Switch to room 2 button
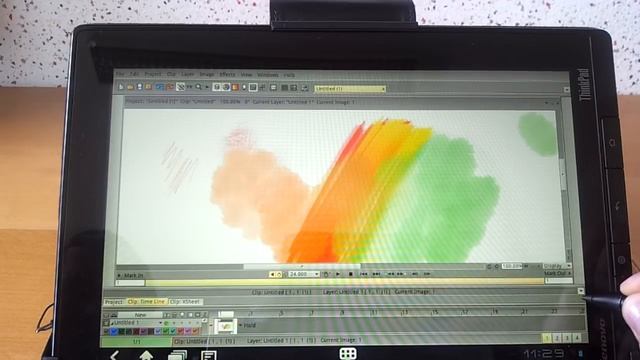640x360 pixels. click(557, 338)
